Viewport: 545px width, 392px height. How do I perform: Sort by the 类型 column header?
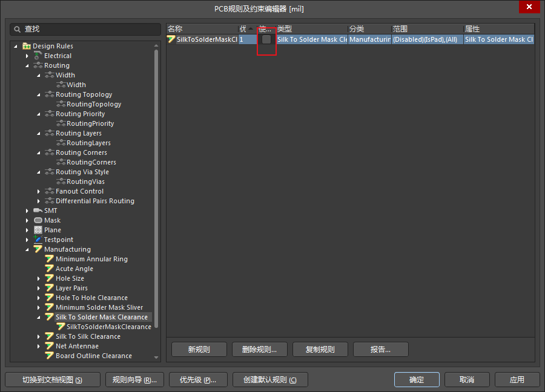pyautogui.click(x=312, y=29)
